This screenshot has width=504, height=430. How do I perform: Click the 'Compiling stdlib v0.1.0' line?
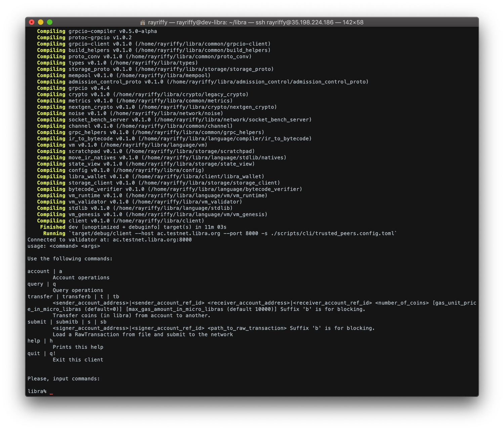coord(135,208)
